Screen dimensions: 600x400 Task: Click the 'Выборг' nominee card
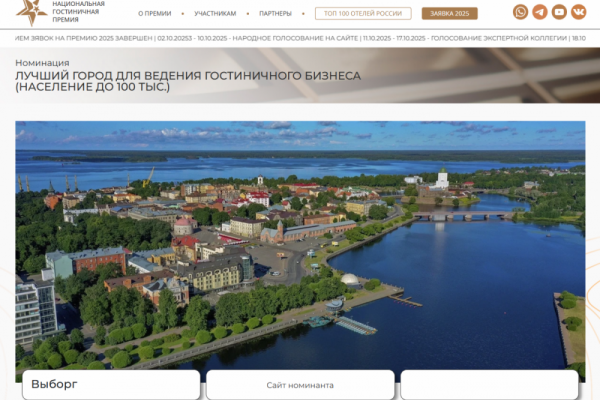coord(111,385)
